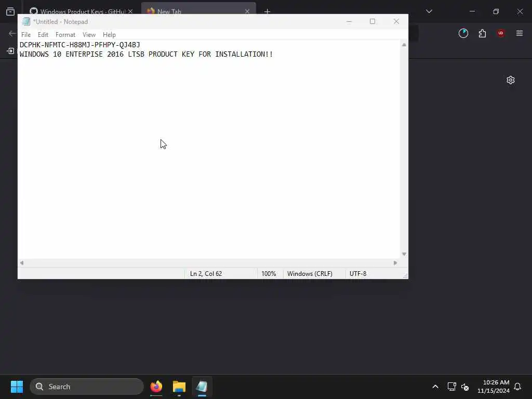
Task: Minimize the browser window
Action: pos(472,11)
